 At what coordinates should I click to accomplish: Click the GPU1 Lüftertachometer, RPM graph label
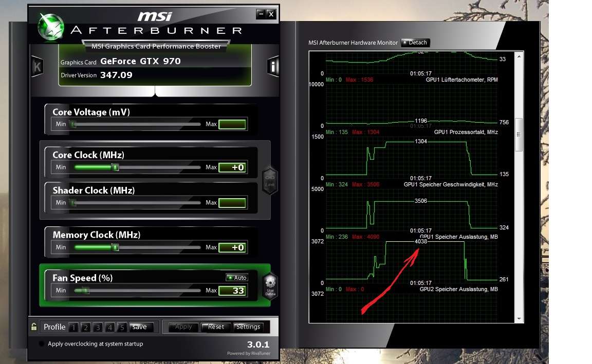[x=462, y=80]
